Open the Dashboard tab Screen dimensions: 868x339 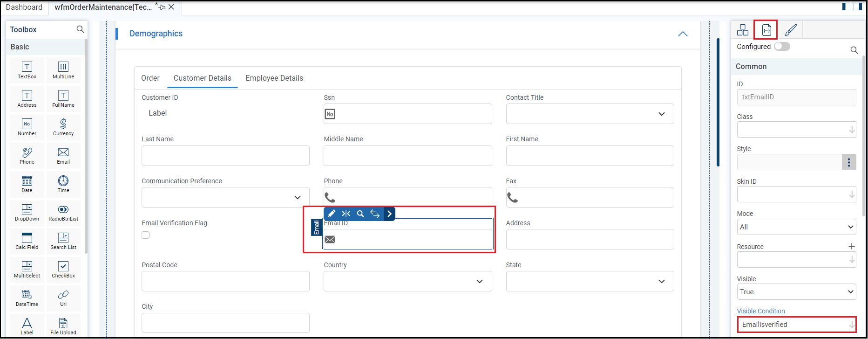coord(24,7)
